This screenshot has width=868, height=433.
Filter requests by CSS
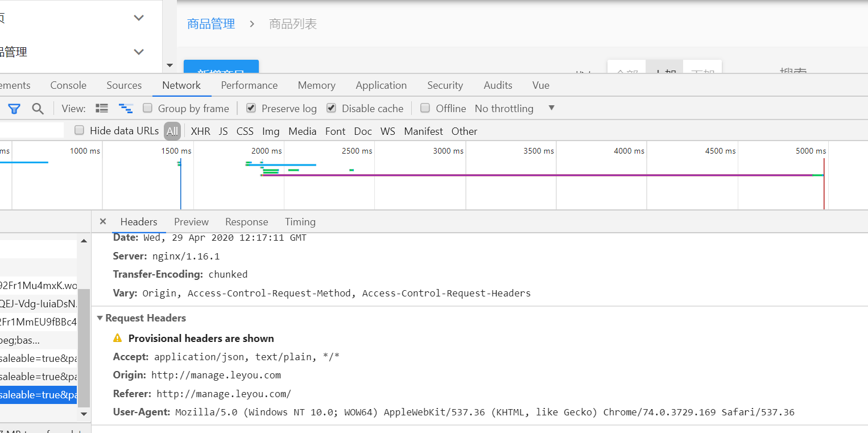(x=245, y=131)
